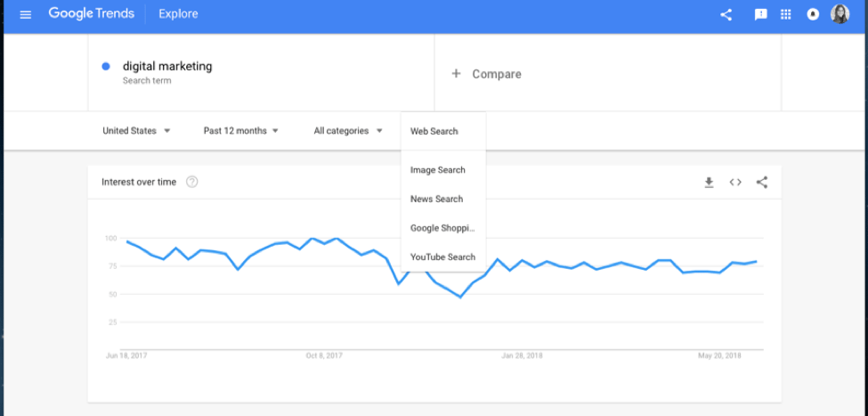Viewport: 868px width, 416px height.
Task: Open help for Interest over time
Action: pos(191,183)
